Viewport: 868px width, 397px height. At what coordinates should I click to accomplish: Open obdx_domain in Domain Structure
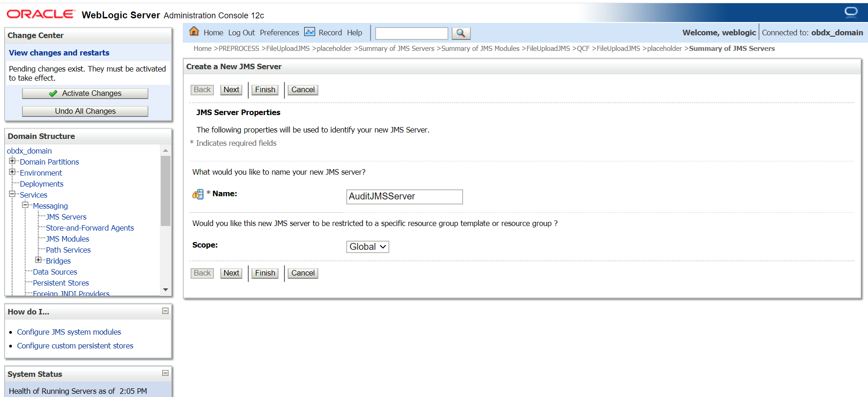tap(29, 151)
